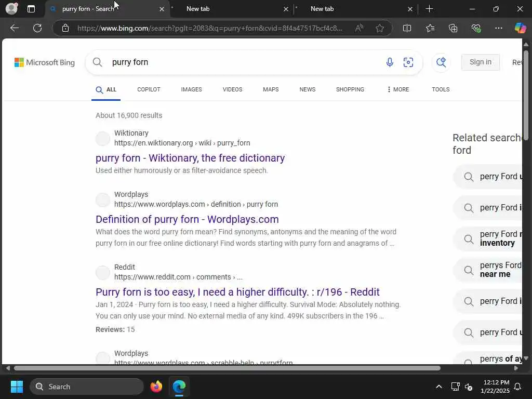Viewport: 532px width, 399px height.
Task: Click the vertical page scrollbar thumb
Action: (x=526, y=95)
